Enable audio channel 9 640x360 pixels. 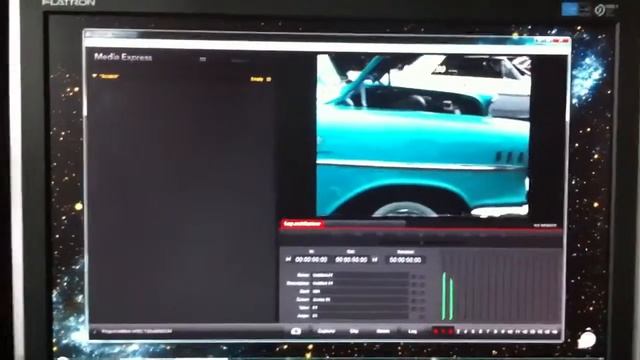click(x=502, y=332)
